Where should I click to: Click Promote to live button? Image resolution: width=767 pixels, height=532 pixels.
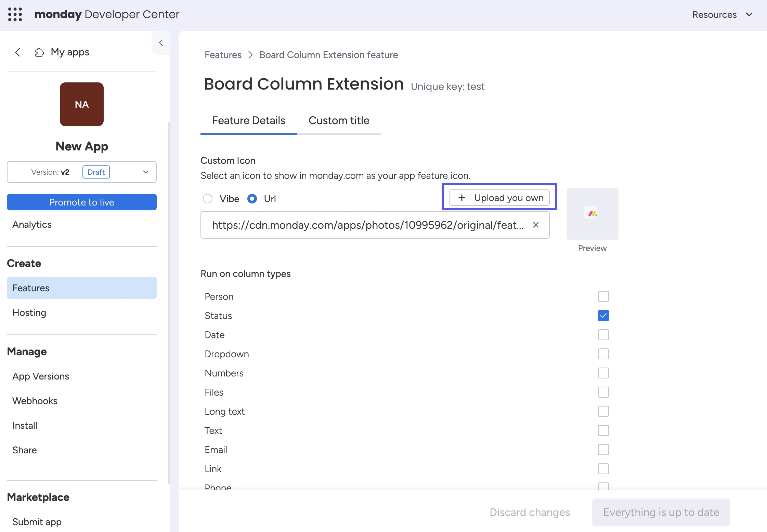pos(82,202)
